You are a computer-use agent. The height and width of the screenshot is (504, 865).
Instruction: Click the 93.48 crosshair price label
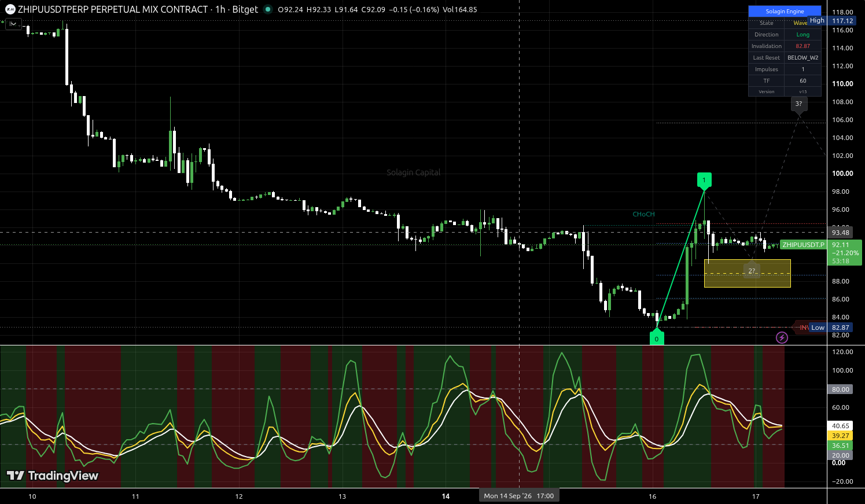click(841, 233)
